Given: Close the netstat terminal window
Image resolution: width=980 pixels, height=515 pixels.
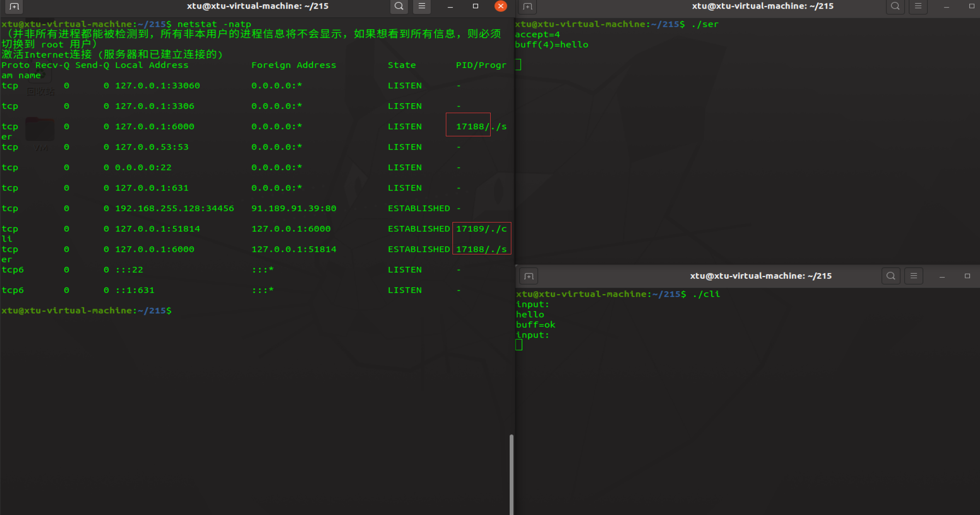Looking at the screenshot, I should [501, 6].
